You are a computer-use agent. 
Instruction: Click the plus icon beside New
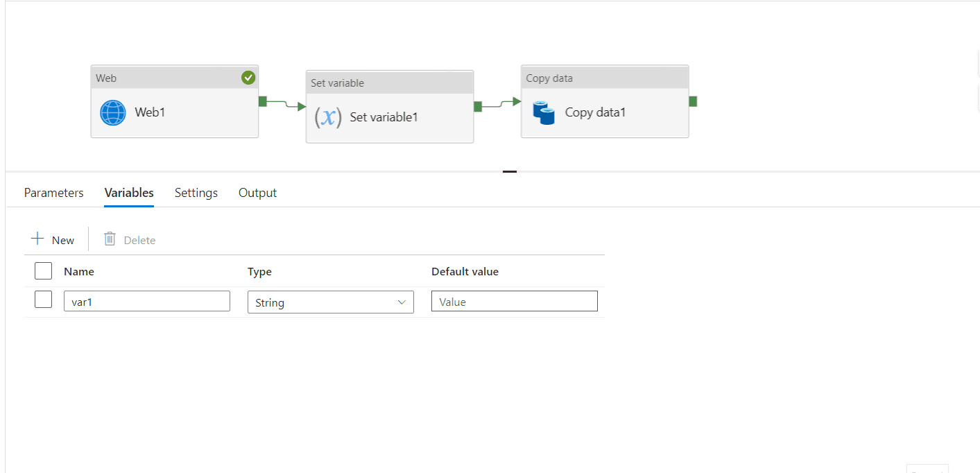click(37, 239)
